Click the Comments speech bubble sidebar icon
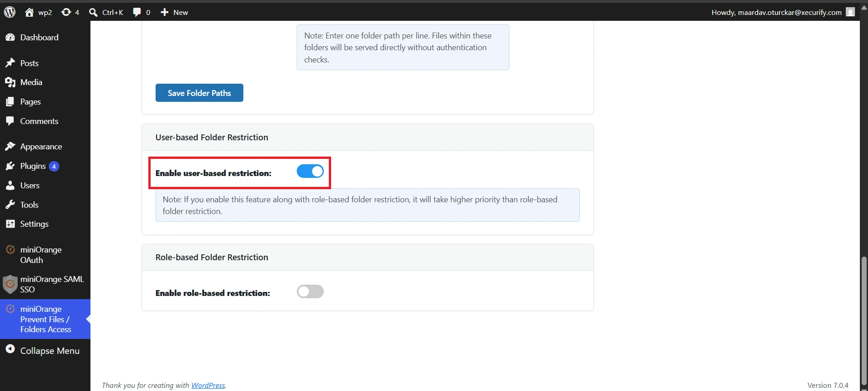The width and height of the screenshot is (868, 391). click(x=10, y=121)
